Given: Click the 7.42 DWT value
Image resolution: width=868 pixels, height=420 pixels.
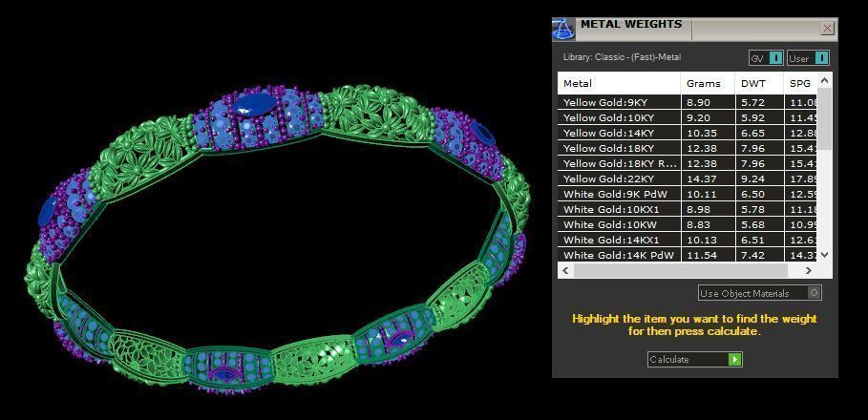Looking at the screenshot, I should coord(752,255).
